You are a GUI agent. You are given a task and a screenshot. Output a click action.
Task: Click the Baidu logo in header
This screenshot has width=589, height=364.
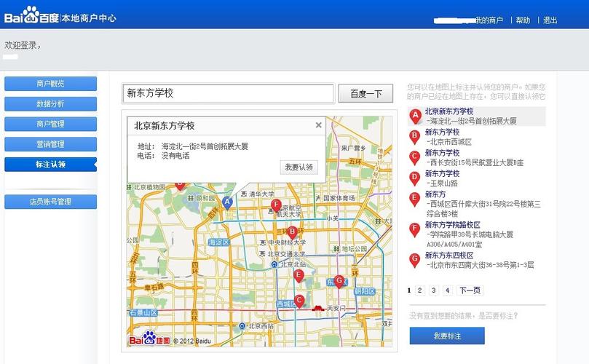[x=31, y=16]
